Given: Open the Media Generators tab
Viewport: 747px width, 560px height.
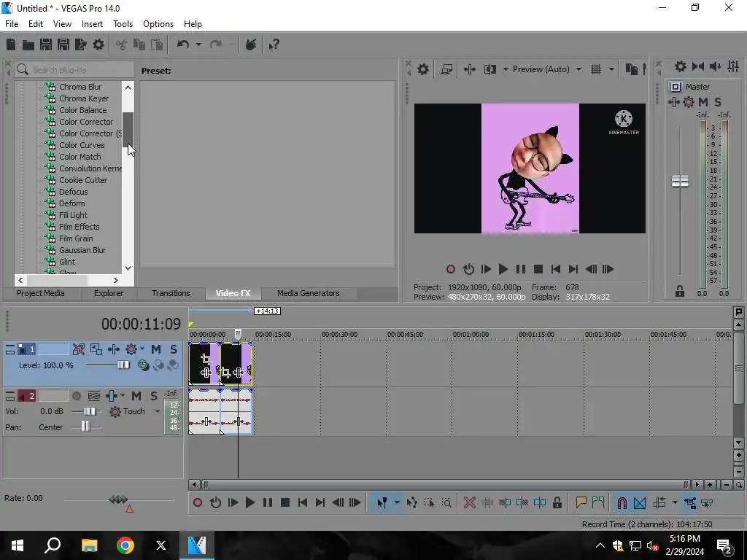Looking at the screenshot, I should pyautogui.click(x=309, y=293).
